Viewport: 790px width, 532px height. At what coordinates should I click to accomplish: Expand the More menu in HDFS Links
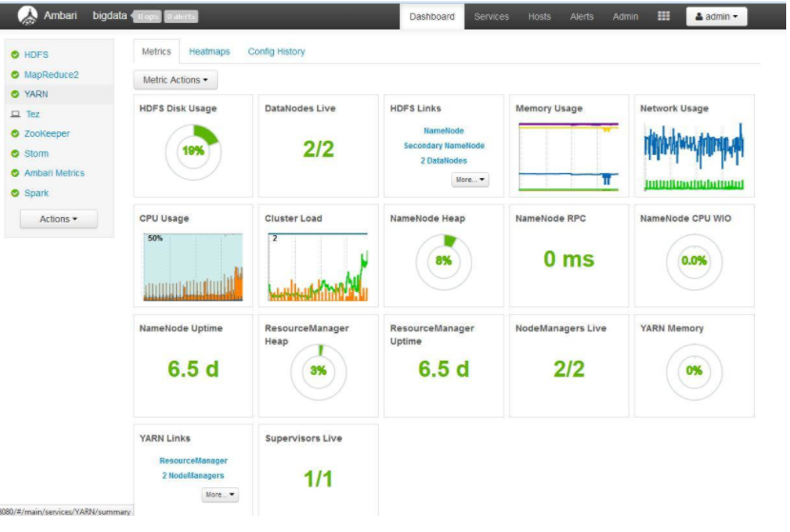point(469,179)
